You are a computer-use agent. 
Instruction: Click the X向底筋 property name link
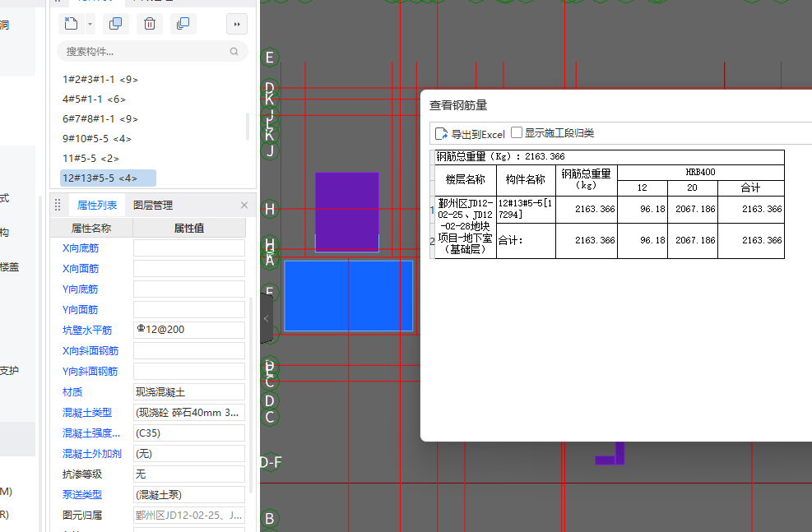[81, 247]
